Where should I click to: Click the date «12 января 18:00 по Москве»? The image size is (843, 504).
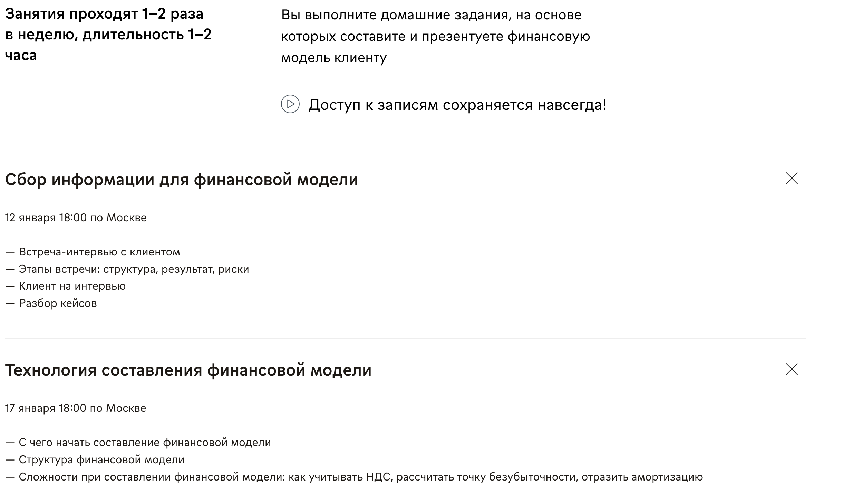click(76, 218)
